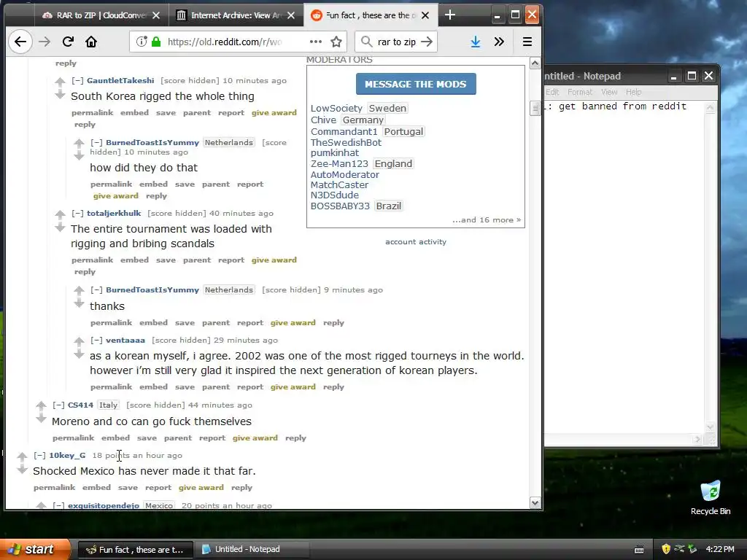Image resolution: width=747 pixels, height=560 pixels.
Task: Click into the 'rar to zip' search box
Action: (x=397, y=42)
